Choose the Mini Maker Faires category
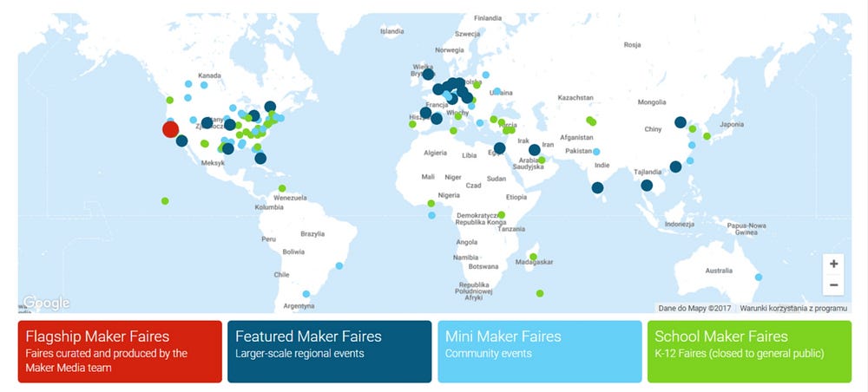The width and height of the screenshot is (868, 392). pos(539,351)
